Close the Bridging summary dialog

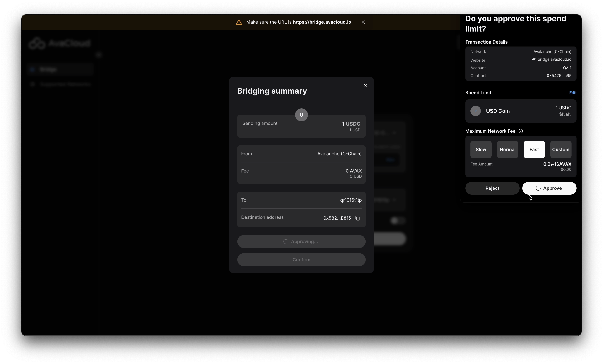pos(365,85)
